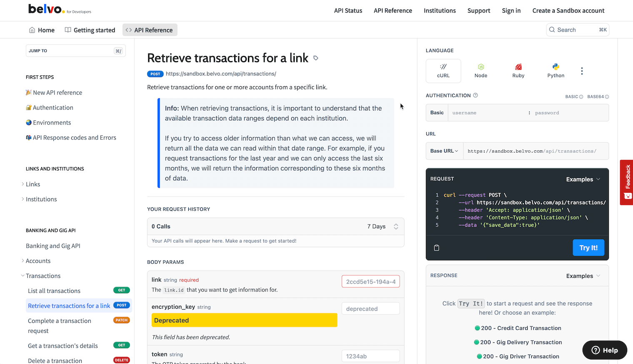Open Delete a transaction endpoint
Screen dimensions: 633x364
79,361
